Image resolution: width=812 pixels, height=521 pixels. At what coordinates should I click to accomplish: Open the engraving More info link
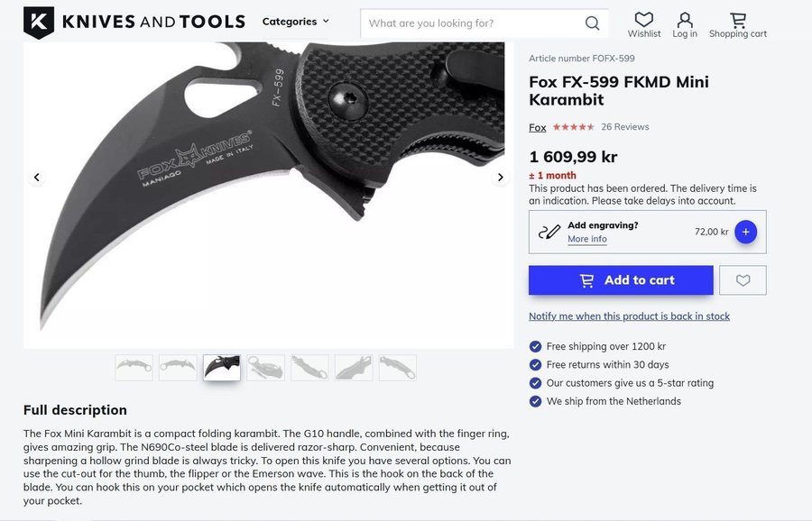point(586,239)
